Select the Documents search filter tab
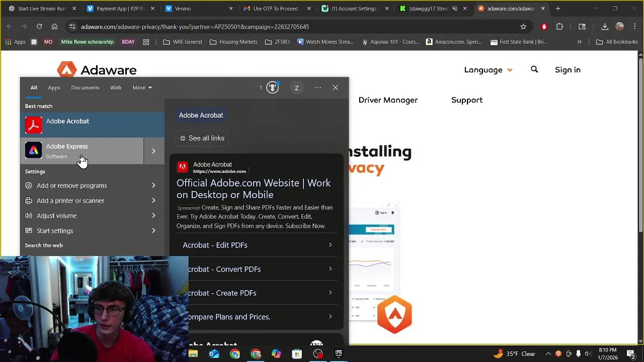The height and width of the screenshot is (362, 644). point(85,87)
